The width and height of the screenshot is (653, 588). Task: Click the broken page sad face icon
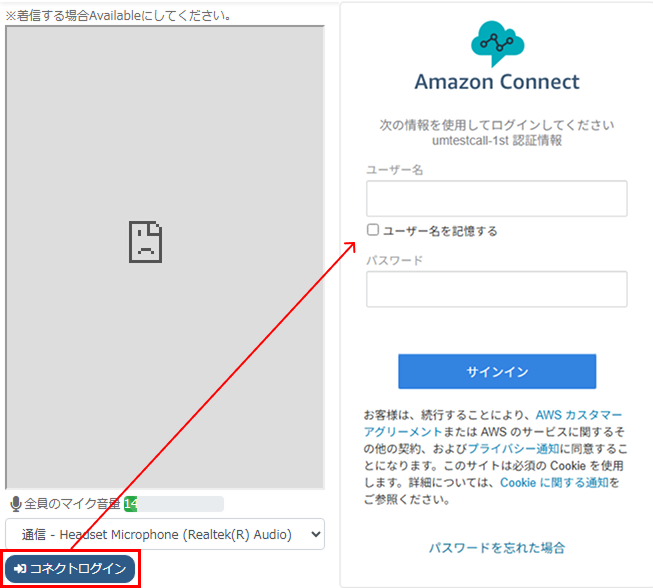coord(145,242)
